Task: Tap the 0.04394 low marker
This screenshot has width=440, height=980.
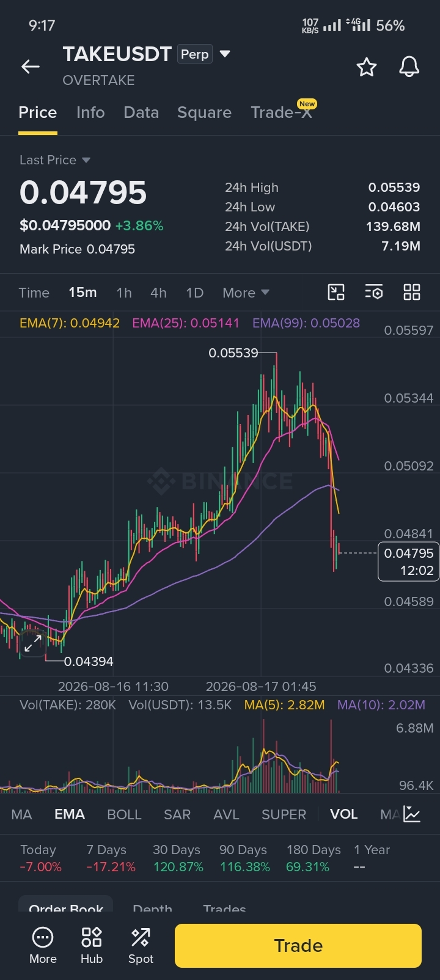Action: coord(89,662)
